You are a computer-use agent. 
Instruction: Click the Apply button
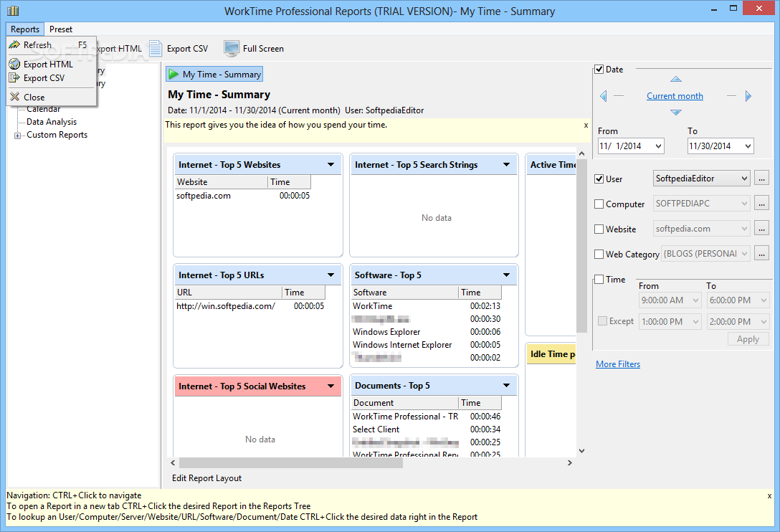pos(748,339)
